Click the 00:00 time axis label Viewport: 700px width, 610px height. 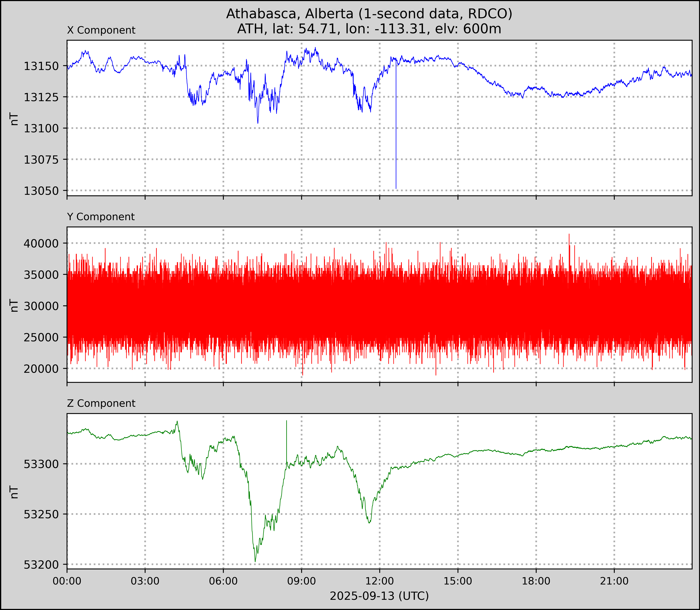tap(67, 581)
